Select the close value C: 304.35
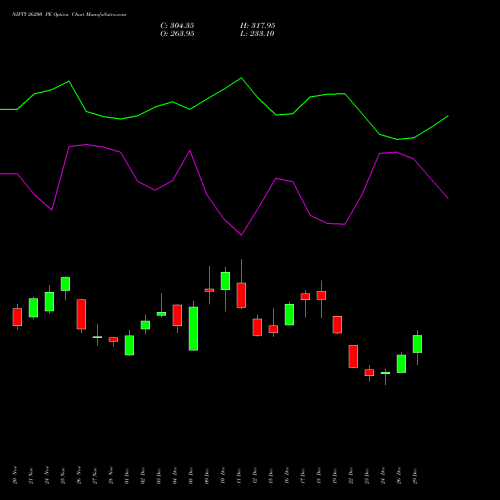The image size is (500, 500). [x=177, y=26]
